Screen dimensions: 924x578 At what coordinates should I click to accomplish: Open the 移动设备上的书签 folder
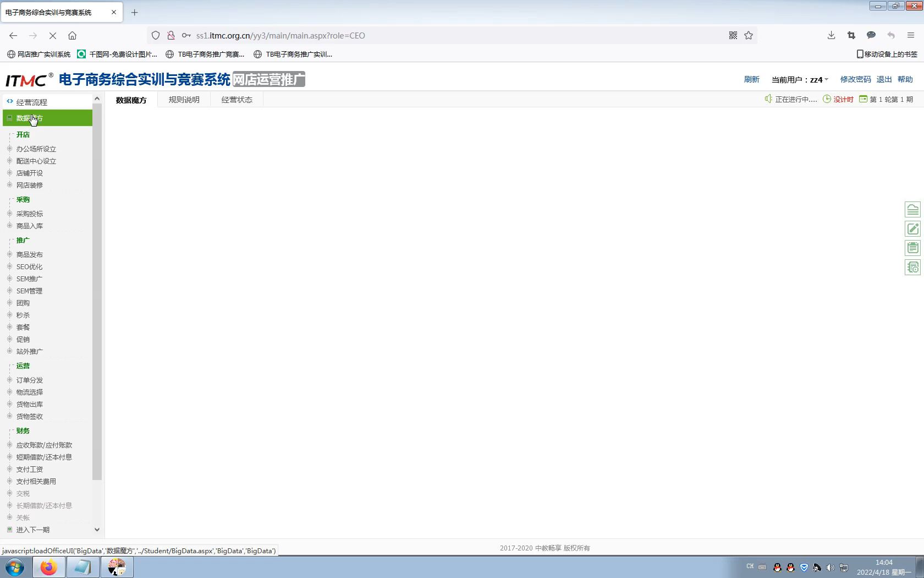coord(887,54)
